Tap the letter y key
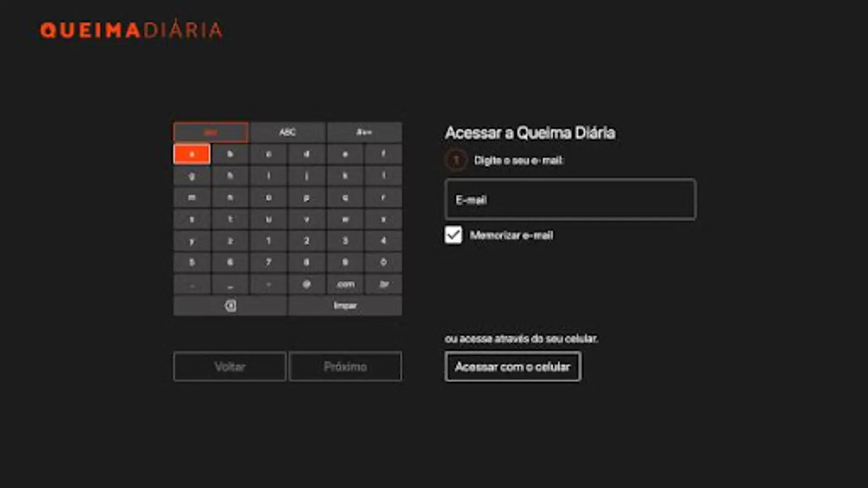The width and height of the screenshot is (868, 488). pos(192,241)
